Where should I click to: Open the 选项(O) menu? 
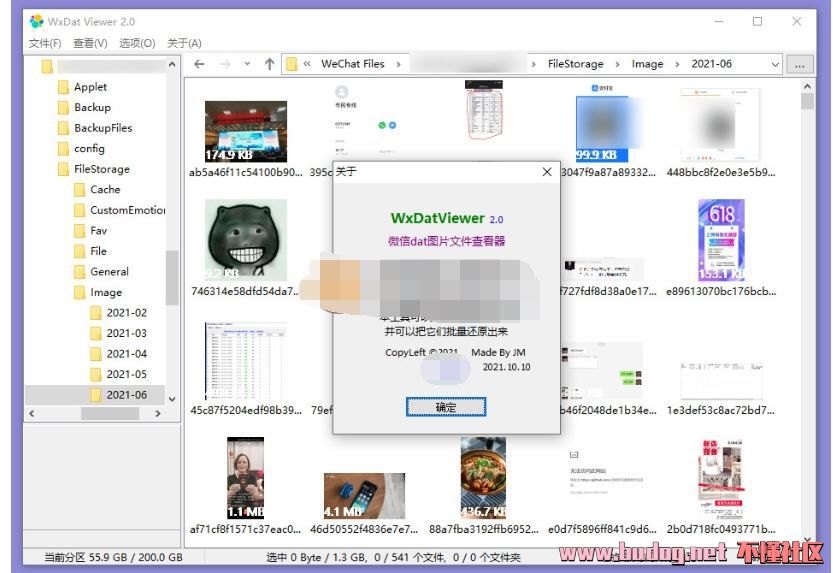coord(137,43)
